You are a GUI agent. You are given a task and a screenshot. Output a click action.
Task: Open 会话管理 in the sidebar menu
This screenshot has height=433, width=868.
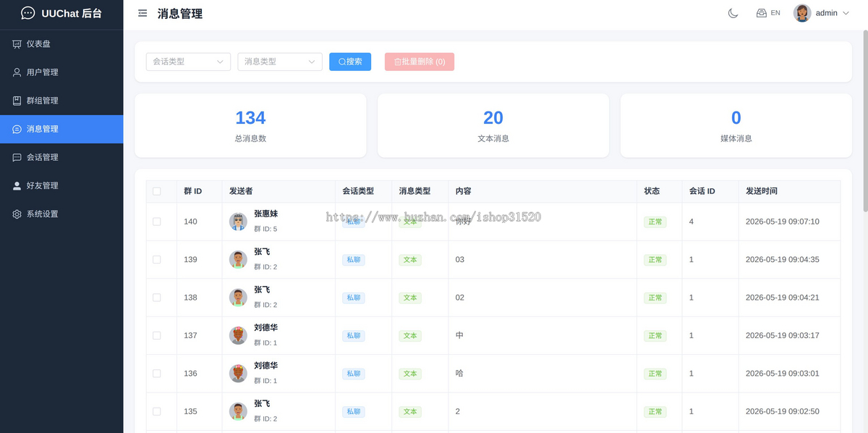pos(61,157)
